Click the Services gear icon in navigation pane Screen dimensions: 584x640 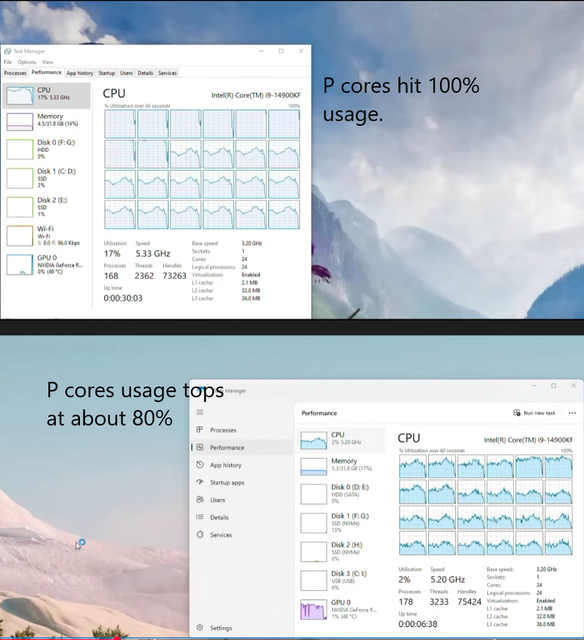(x=200, y=535)
